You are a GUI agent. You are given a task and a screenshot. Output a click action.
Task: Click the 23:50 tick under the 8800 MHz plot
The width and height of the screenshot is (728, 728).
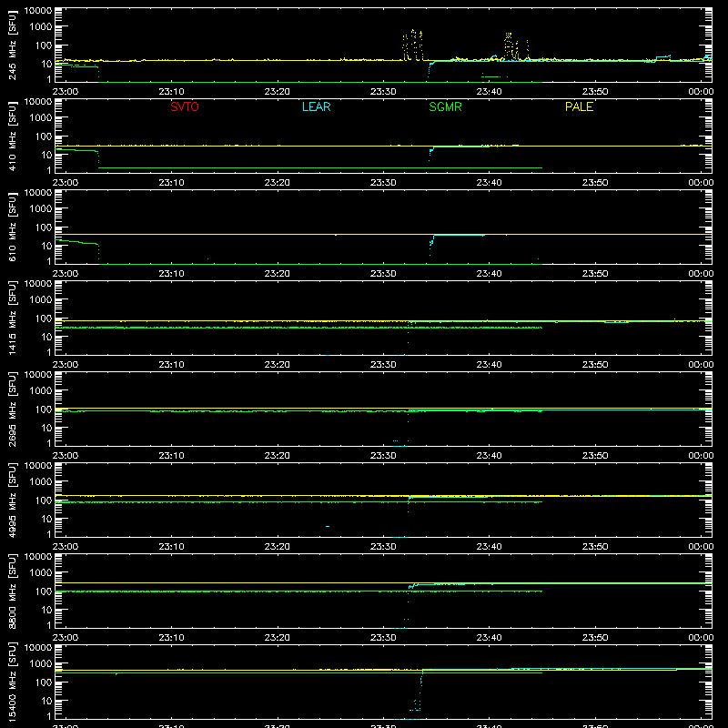click(x=595, y=638)
